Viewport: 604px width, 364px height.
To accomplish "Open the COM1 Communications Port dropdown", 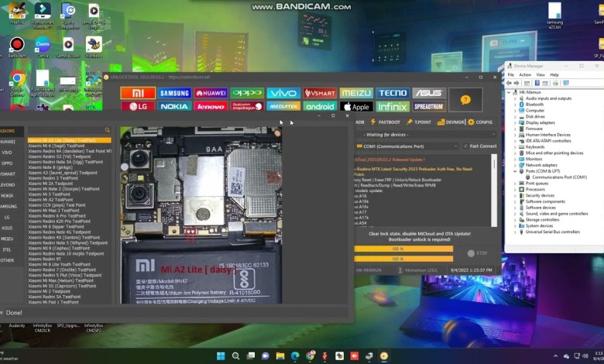I will (x=407, y=146).
